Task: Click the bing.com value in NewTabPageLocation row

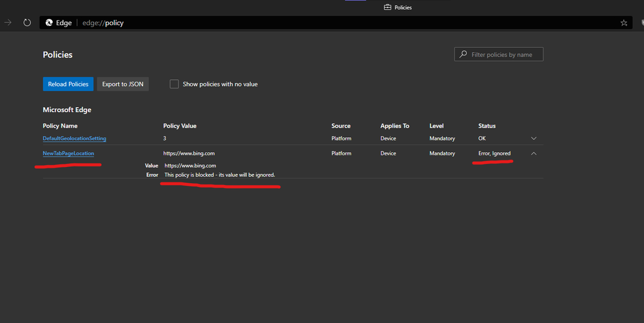Action: (189, 153)
